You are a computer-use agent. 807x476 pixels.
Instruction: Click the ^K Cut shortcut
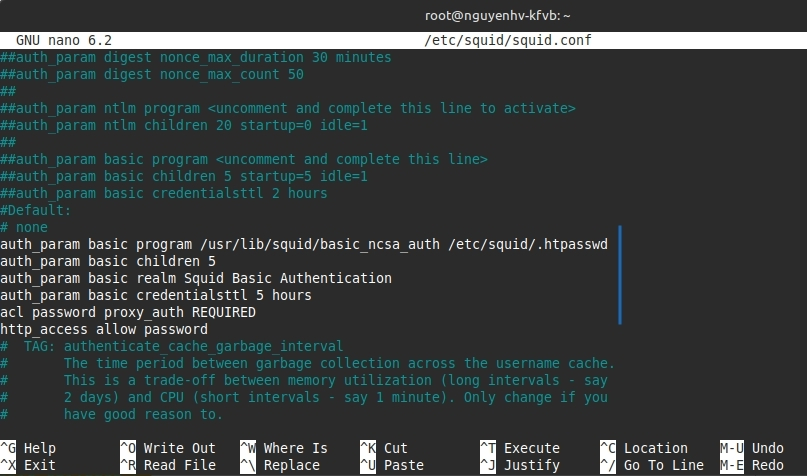[384, 448]
